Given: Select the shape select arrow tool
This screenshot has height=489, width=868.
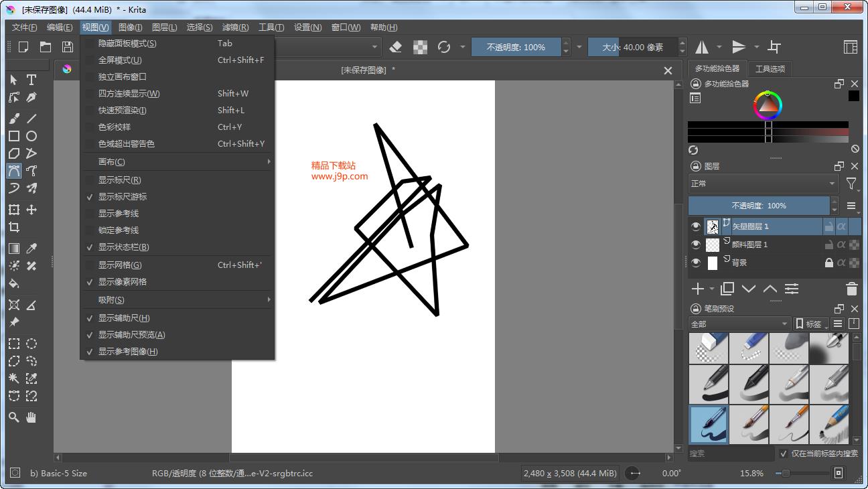Looking at the screenshot, I should click(x=14, y=80).
